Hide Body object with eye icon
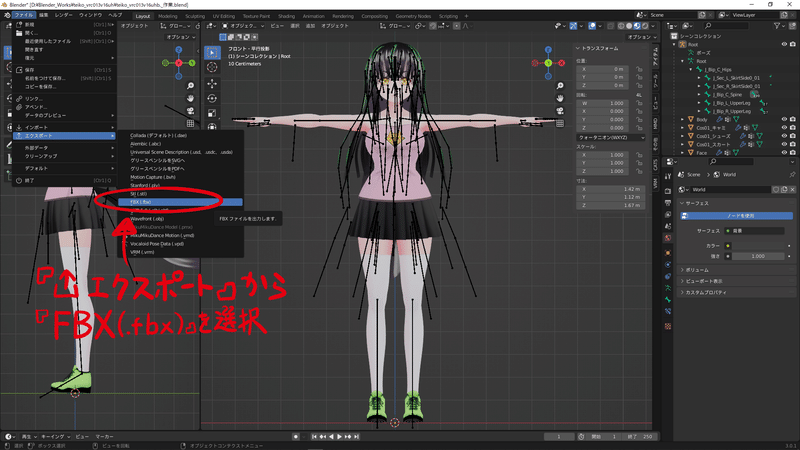The height and width of the screenshot is (450, 800). pos(784,119)
